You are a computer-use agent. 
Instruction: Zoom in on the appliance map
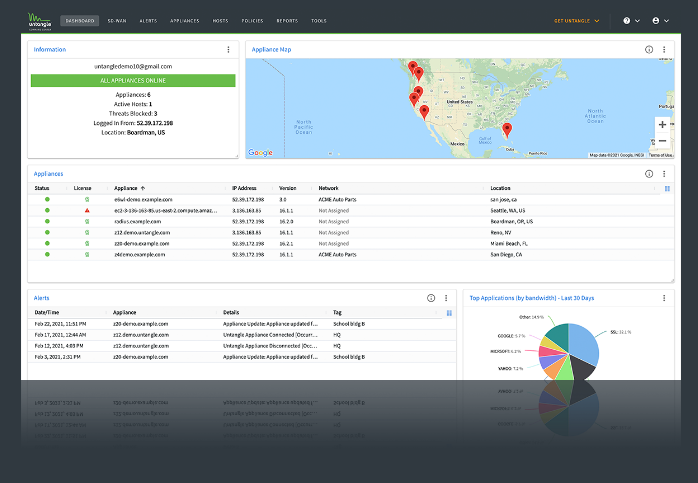(662, 125)
